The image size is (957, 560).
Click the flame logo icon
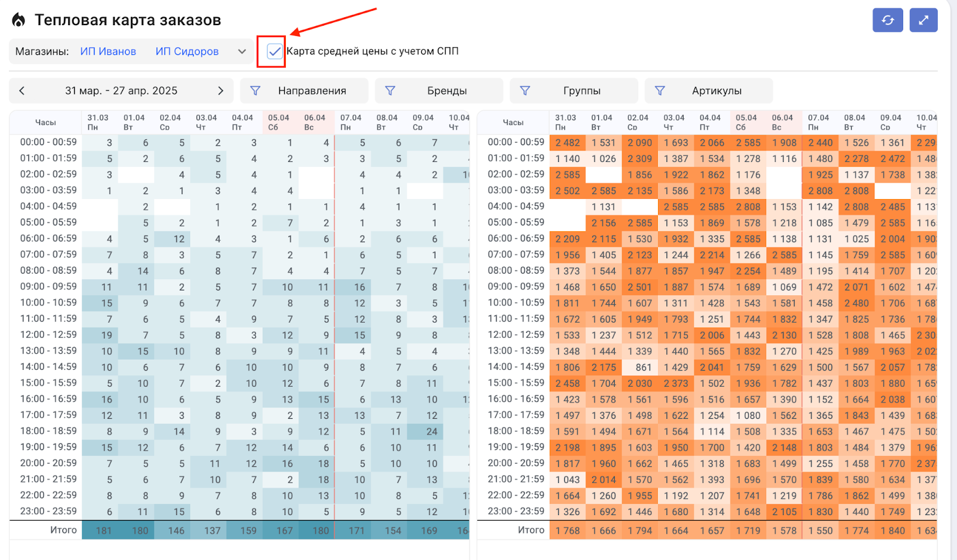point(19,20)
